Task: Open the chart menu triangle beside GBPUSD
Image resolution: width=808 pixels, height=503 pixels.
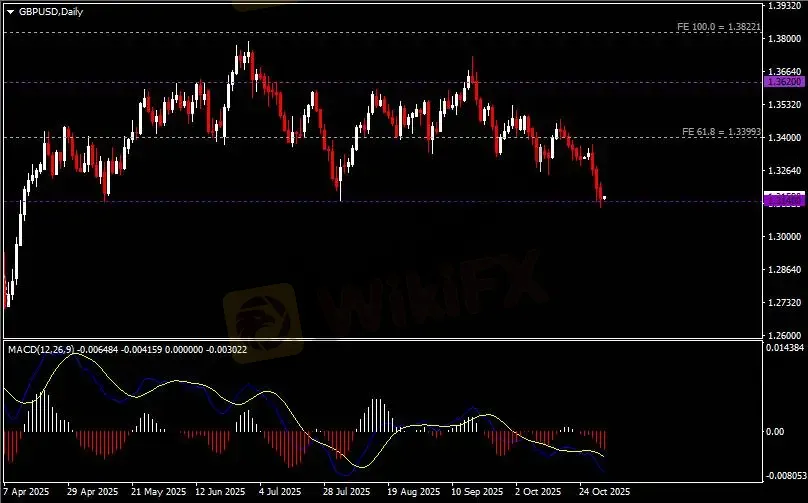Action: pos(10,12)
